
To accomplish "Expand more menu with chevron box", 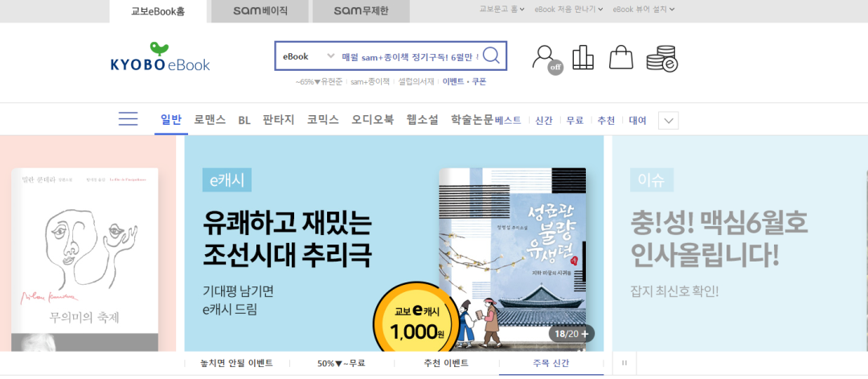I will click(x=668, y=120).
